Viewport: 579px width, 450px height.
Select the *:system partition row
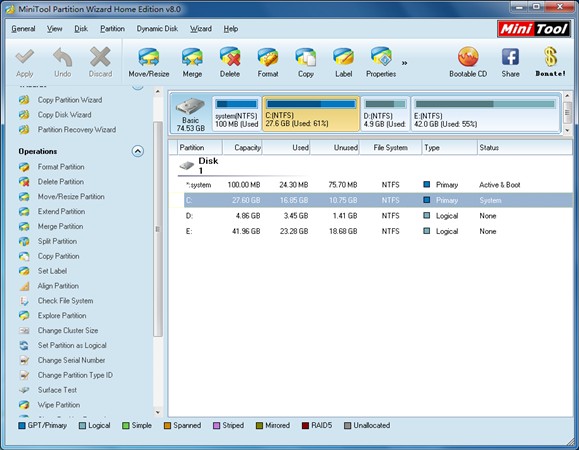(378, 185)
